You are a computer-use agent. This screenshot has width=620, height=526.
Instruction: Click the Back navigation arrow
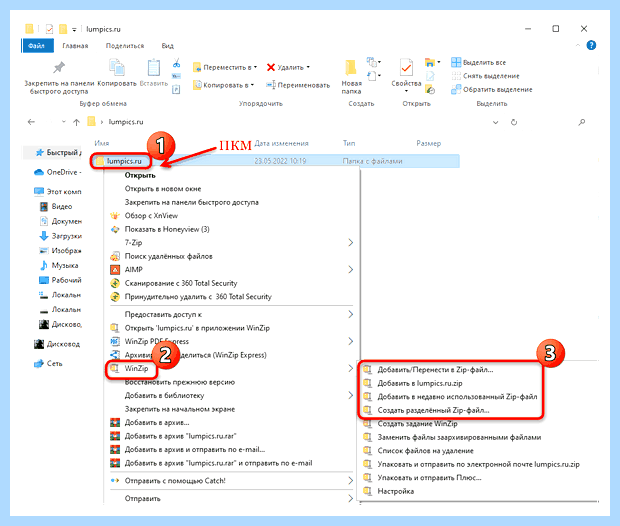click(31, 122)
